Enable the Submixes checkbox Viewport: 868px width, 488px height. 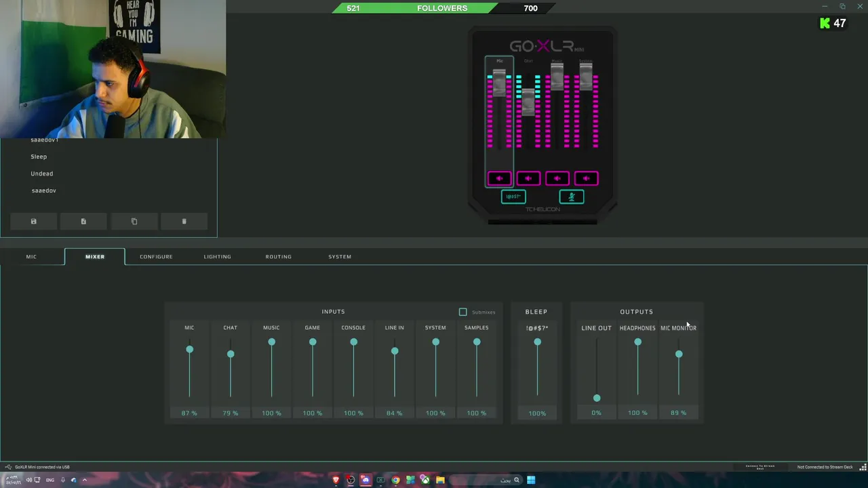(x=463, y=312)
